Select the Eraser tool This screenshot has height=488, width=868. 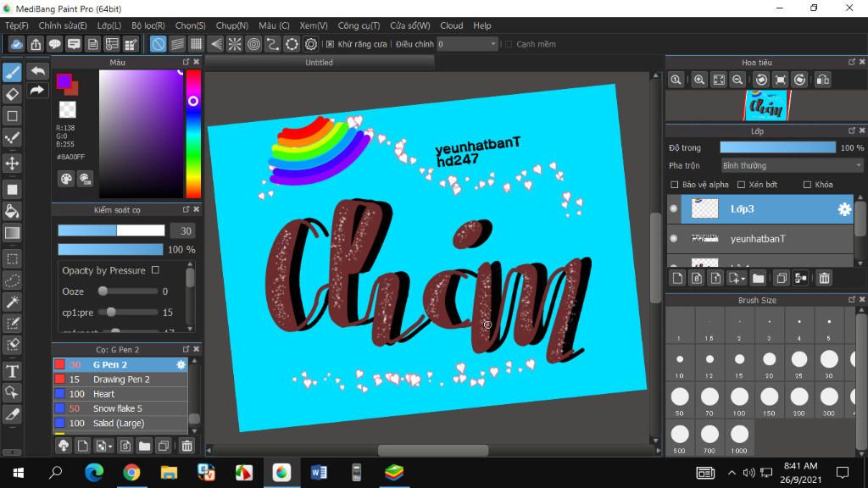(12, 94)
